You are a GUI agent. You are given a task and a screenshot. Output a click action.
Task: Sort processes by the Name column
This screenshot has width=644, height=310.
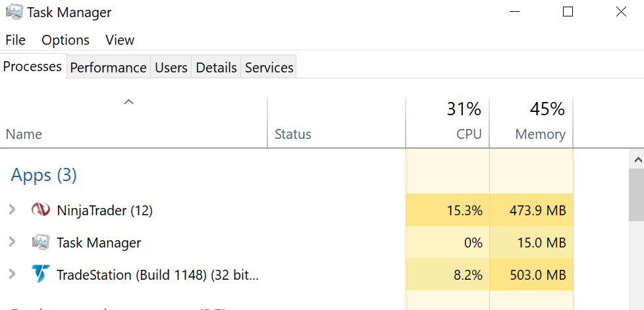(x=24, y=134)
